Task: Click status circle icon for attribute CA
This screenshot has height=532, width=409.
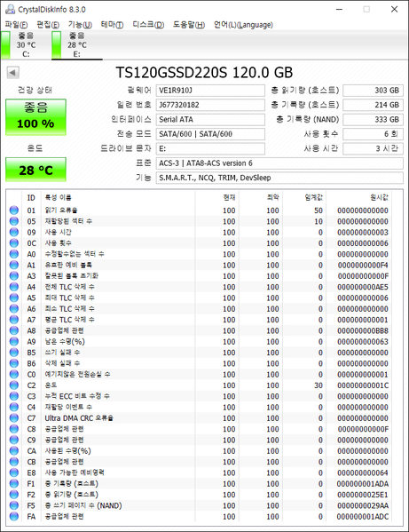Action: 14,451
